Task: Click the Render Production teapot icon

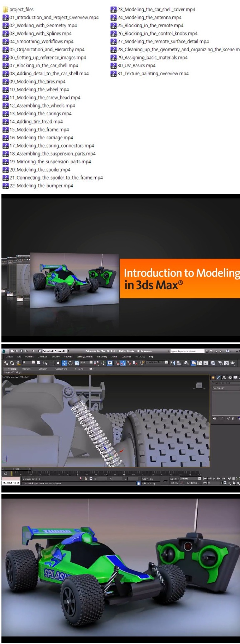Action: (x=233, y=363)
